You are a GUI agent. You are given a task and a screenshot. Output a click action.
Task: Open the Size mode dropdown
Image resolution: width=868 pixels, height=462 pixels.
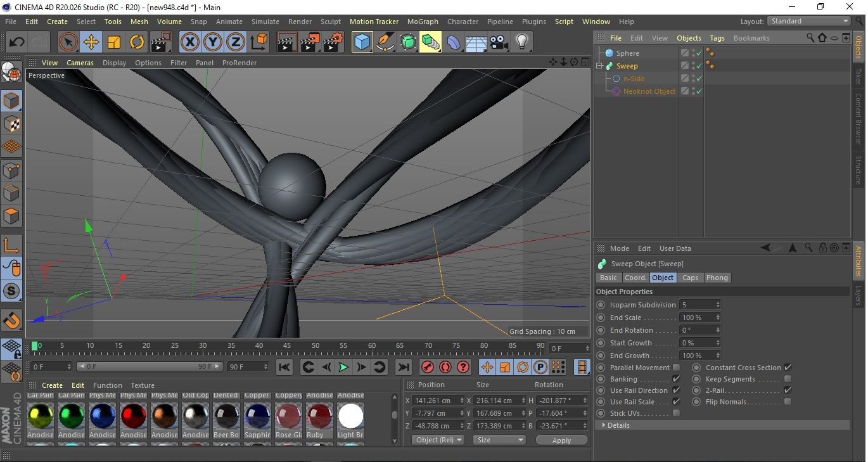pos(501,440)
